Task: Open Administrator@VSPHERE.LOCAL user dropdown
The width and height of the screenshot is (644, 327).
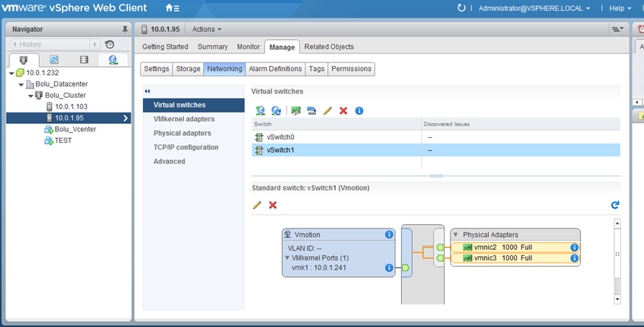Action: (x=534, y=8)
